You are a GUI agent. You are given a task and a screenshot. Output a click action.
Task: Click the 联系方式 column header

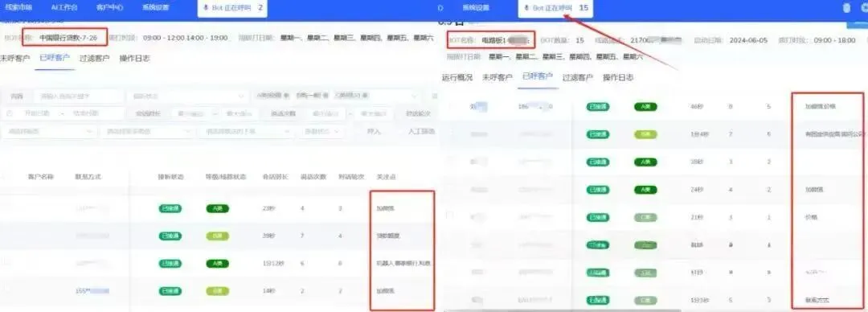click(88, 177)
